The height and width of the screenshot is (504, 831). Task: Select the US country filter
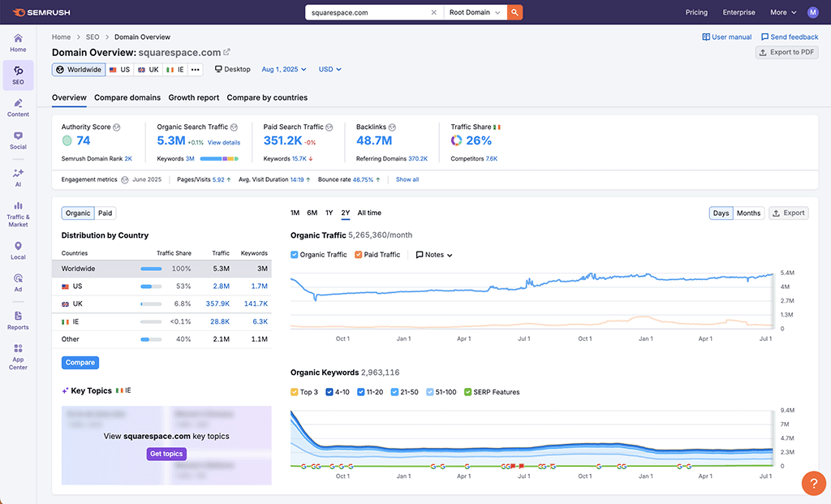tap(120, 70)
